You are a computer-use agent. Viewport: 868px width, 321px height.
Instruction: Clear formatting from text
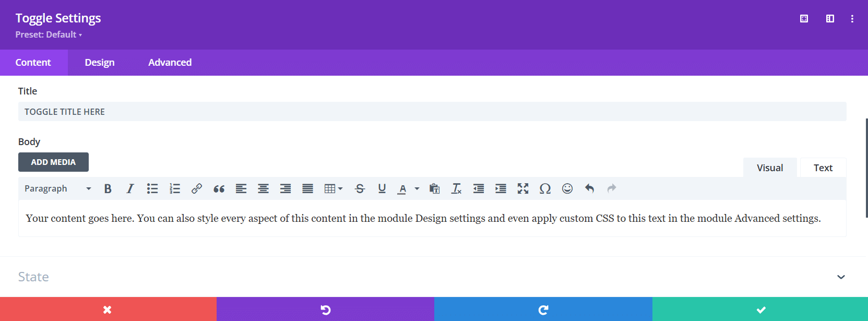click(x=457, y=189)
